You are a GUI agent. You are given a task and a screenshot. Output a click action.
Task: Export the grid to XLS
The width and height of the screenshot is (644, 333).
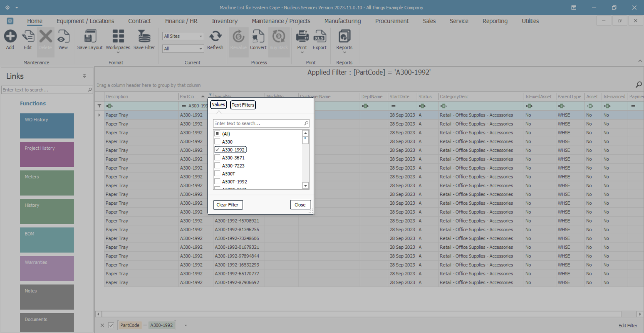tap(319, 37)
